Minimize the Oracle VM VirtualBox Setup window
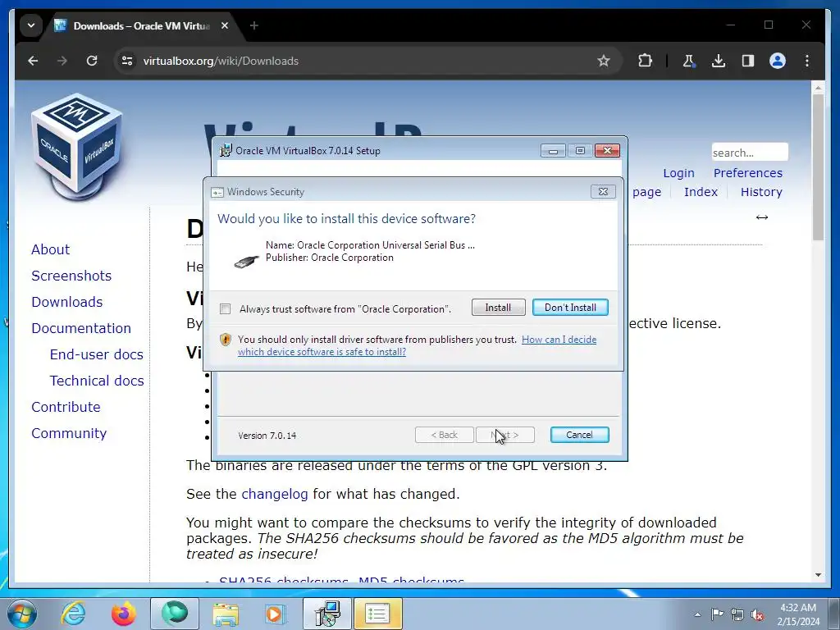840x630 pixels. [x=553, y=151]
